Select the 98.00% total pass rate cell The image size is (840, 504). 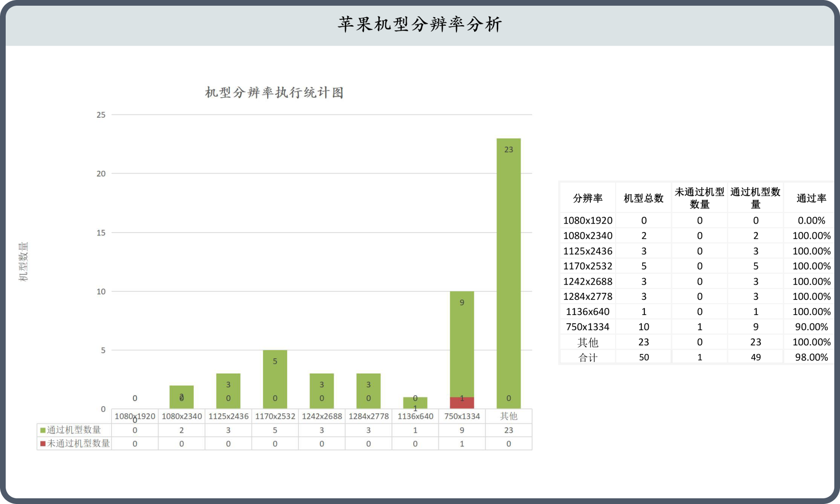click(x=811, y=357)
